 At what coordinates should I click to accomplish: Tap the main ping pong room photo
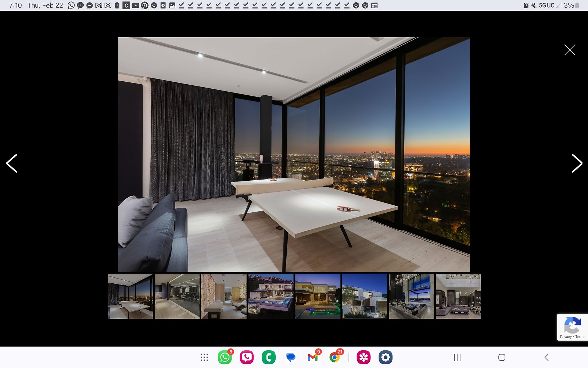(294, 155)
